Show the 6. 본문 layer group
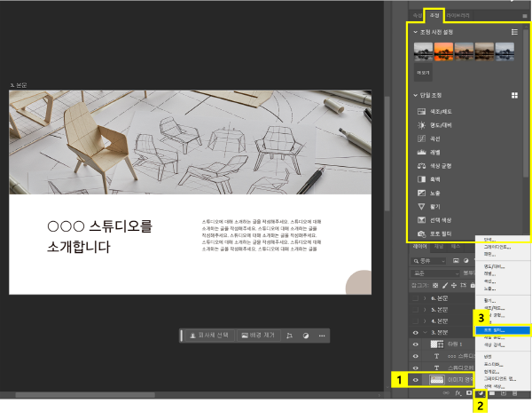 415,298
